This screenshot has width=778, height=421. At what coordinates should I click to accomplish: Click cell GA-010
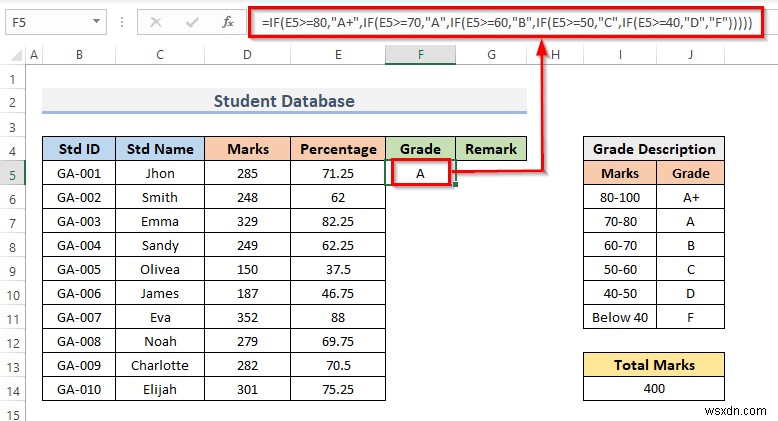point(79,389)
